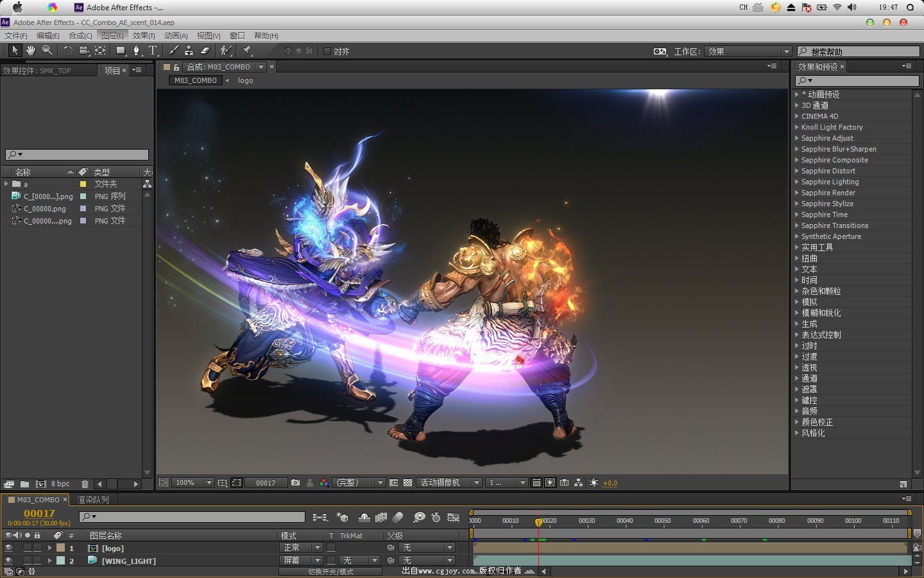This screenshot has height=578, width=924.
Task: Toggle the composition viewer lock icon
Action: (x=176, y=67)
